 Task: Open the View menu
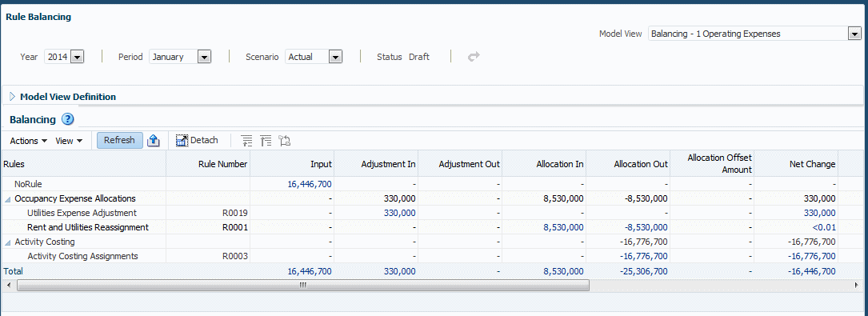69,141
